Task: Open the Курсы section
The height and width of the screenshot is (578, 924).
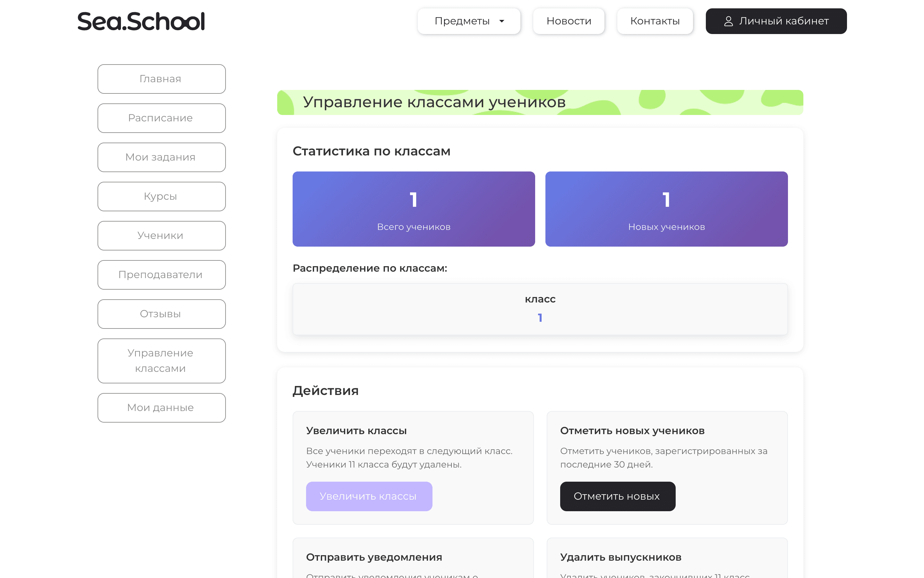Action: [161, 197]
